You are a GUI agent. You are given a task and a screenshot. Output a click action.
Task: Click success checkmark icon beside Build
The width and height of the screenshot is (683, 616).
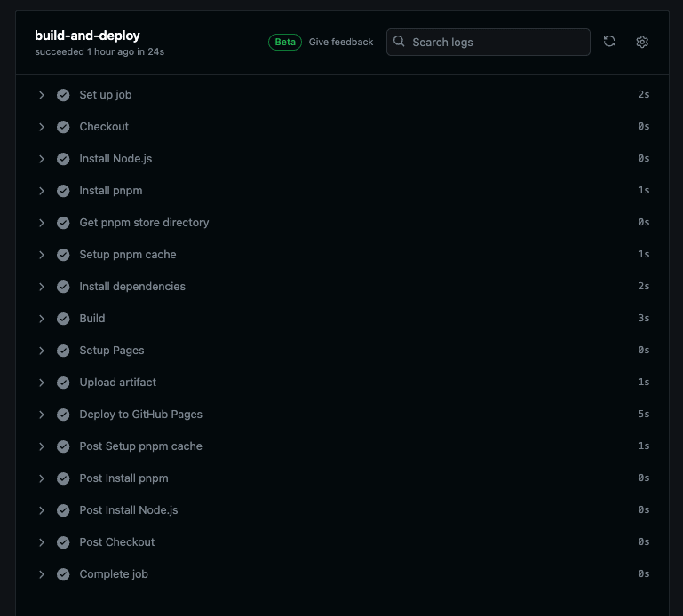(63, 319)
